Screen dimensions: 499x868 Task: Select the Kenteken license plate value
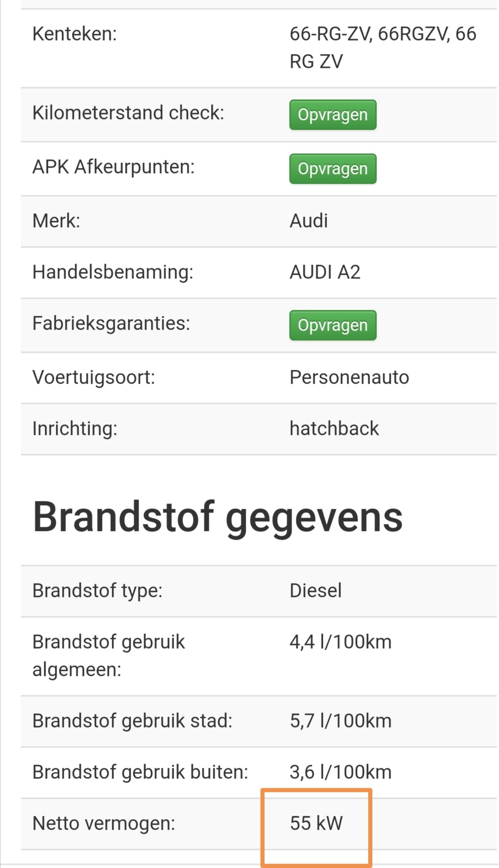383,47
